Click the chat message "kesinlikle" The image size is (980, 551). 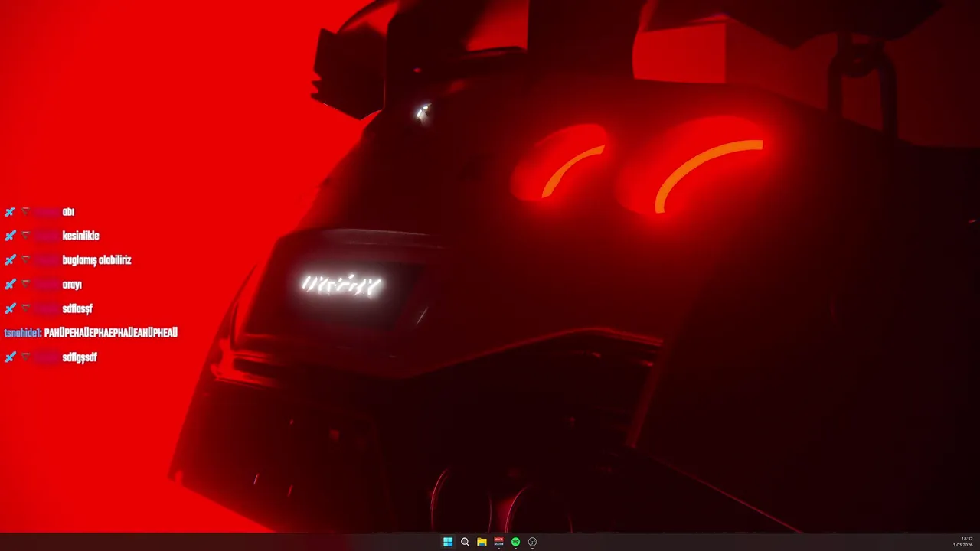[x=80, y=236]
